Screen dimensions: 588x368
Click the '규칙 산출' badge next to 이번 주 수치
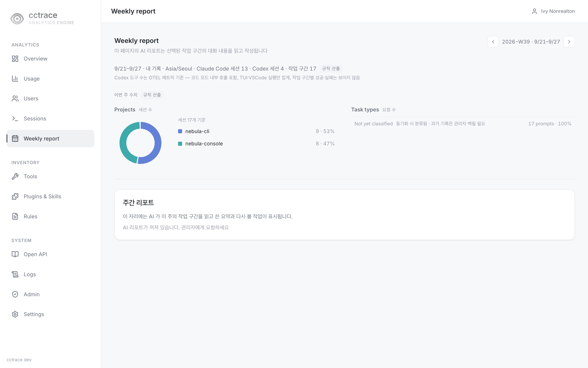click(x=152, y=95)
